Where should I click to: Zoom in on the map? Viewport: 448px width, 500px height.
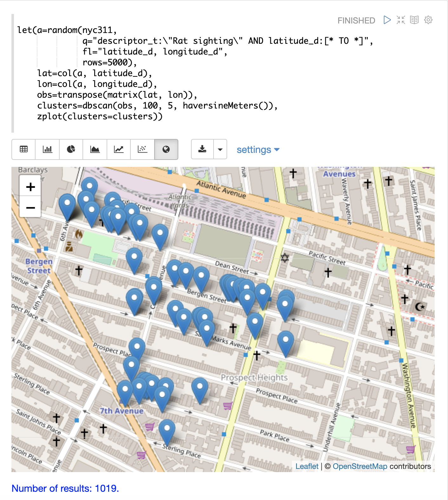coord(30,187)
